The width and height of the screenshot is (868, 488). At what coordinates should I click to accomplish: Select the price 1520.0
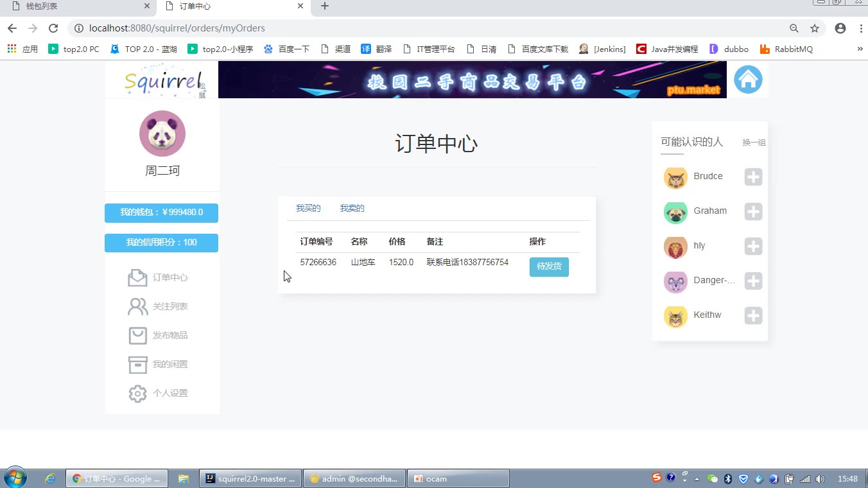point(401,263)
